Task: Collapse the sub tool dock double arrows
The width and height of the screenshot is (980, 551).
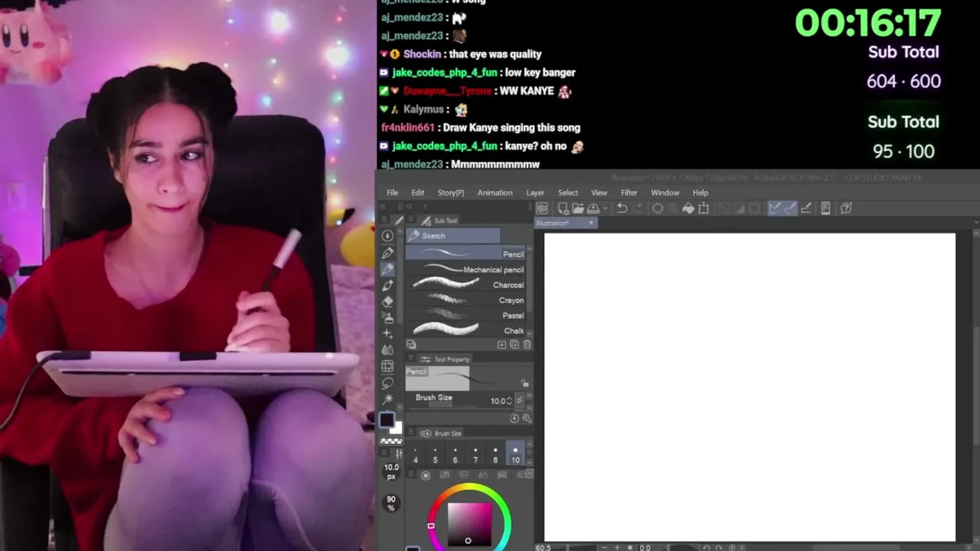Action: [x=409, y=207]
